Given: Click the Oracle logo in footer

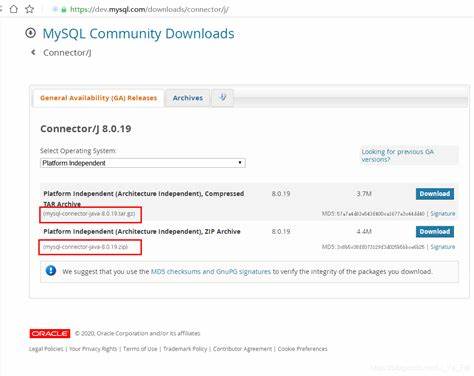Looking at the screenshot, I should [x=50, y=333].
